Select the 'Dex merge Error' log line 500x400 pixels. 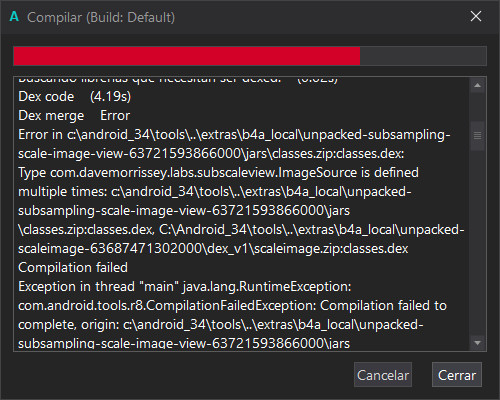click(x=74, y=116)
